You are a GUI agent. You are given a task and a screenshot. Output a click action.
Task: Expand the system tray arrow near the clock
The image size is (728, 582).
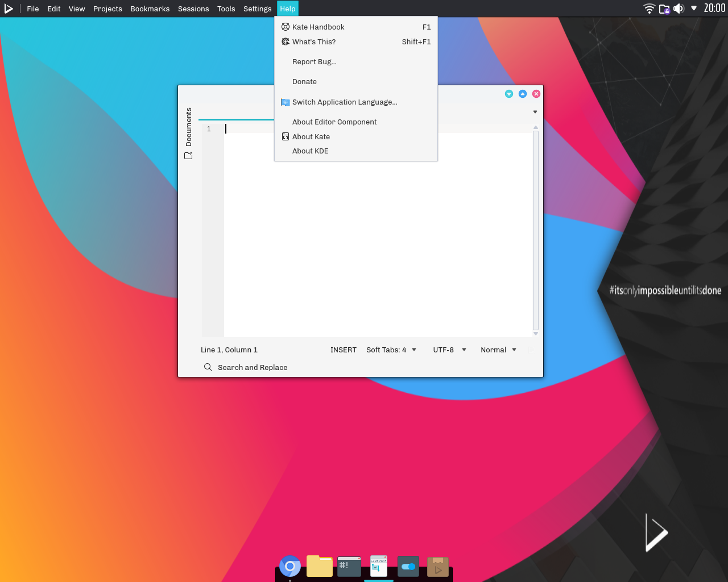[x=694, y=9]
